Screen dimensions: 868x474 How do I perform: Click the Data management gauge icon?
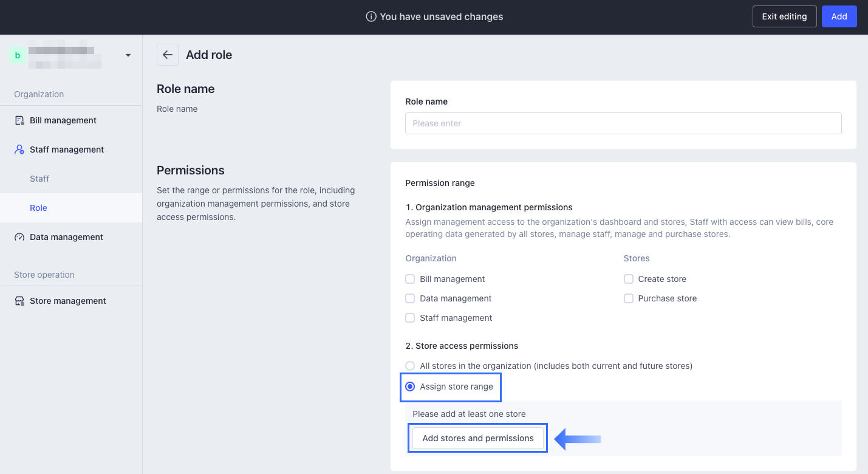tap(19, 237)
